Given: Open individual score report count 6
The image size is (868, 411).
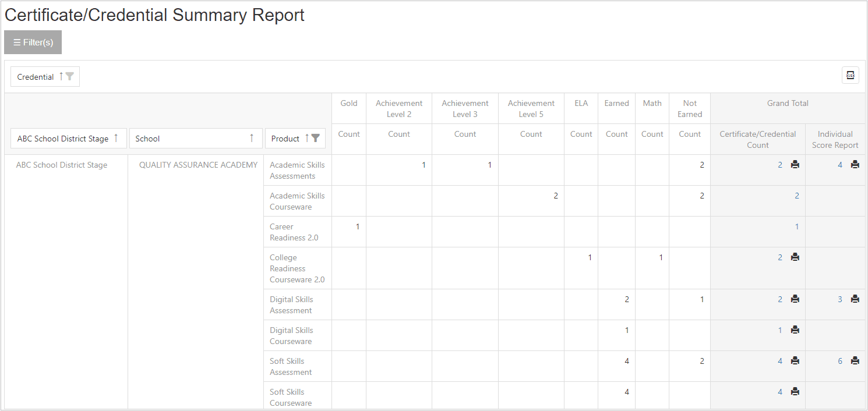Looking at the screenshot, I should click(x=840, y=361).
